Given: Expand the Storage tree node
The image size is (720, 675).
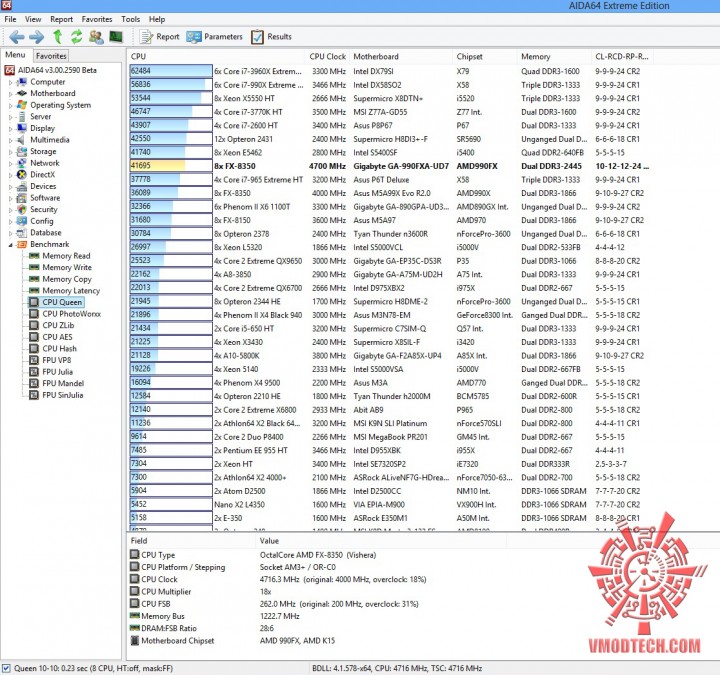Looking at the screenshot, I should coord(10,152).
